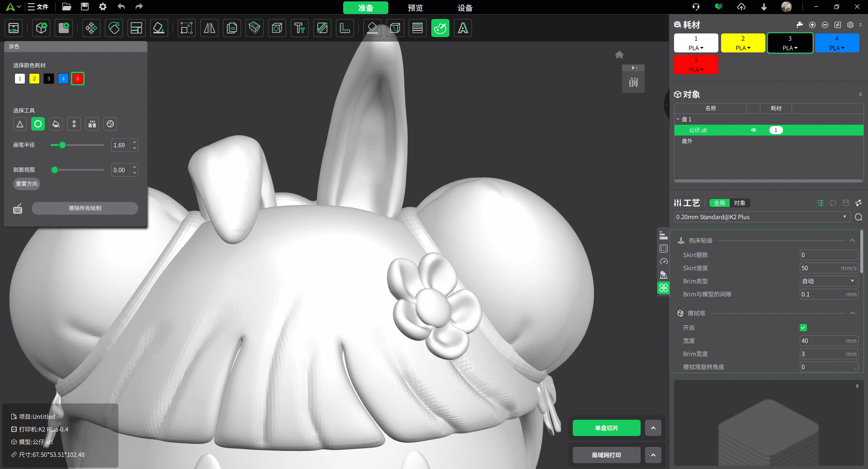Add a filament with plus icon
868x469 pixels.
coord(812,25)
